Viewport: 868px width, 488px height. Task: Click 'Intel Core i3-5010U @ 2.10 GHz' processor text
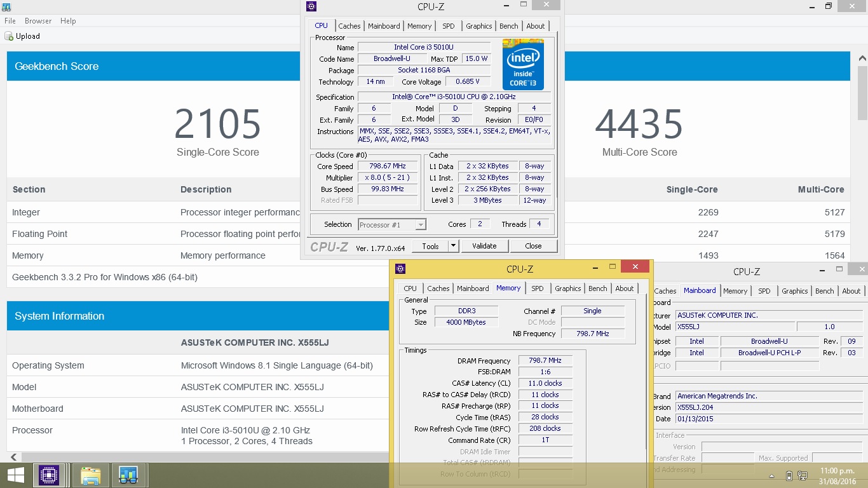(x=245, y=430)
